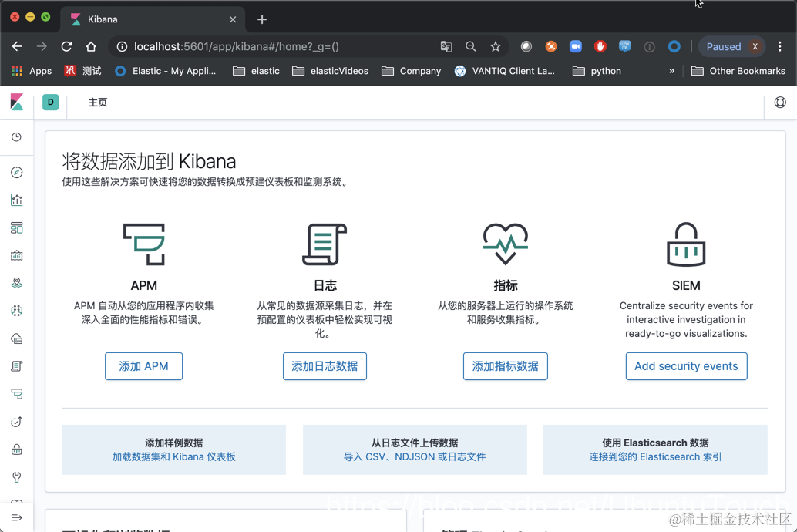Image resolution: width=797 pixels, height=532 pixels.
Task: Click the Add security events button
Action: coord(686,366)
